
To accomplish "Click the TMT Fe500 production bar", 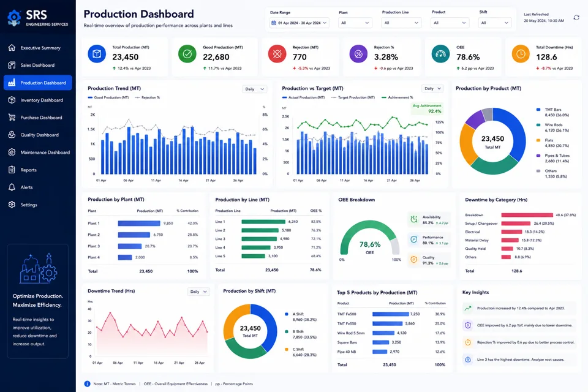I will click(x=390, y=314).
